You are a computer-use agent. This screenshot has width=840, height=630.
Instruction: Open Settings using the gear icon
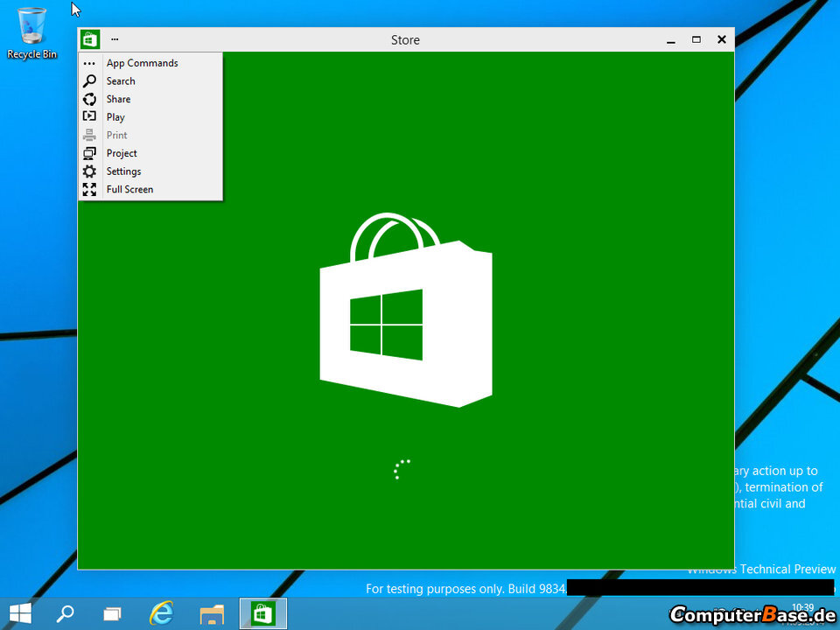point(89,171)
